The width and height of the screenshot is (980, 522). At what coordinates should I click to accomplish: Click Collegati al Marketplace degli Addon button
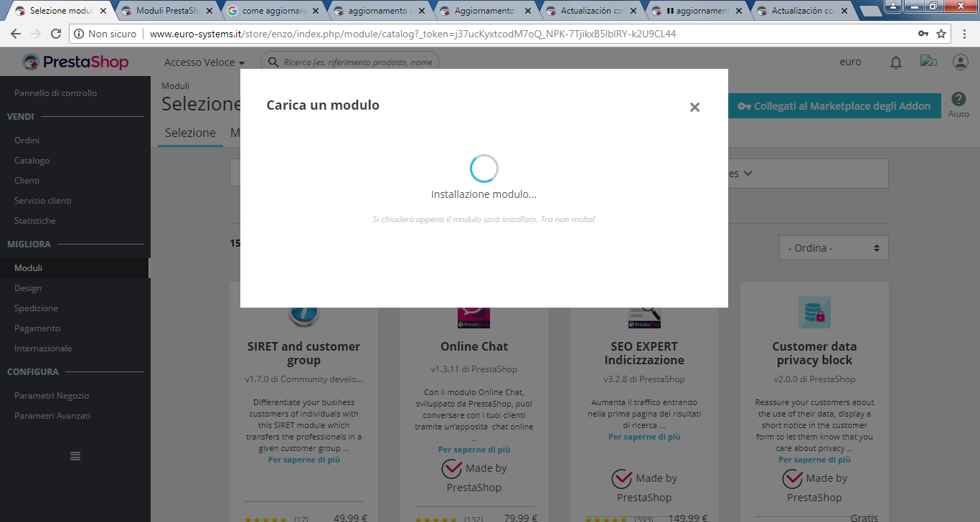point(834,106)
